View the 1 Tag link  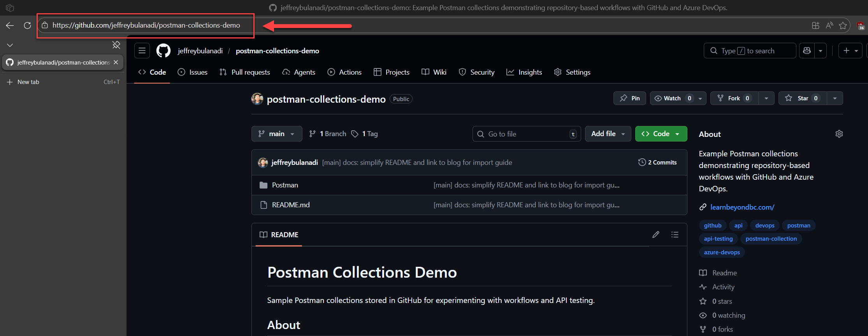point(364,134)
